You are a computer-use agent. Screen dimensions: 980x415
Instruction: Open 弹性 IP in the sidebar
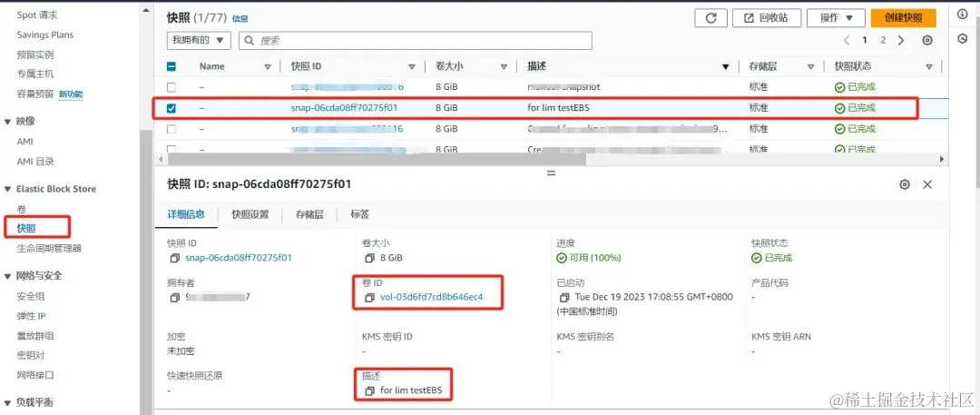[x=31, y=315]
